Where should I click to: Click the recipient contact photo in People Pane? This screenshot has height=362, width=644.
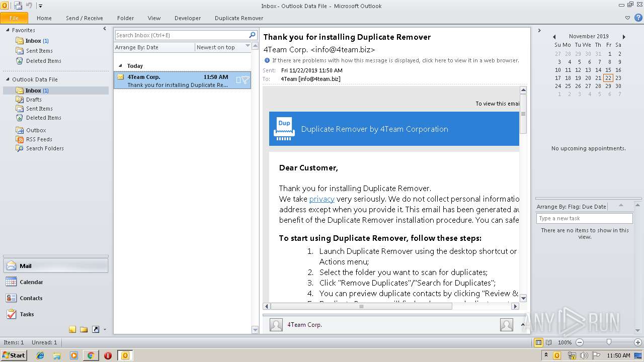tap(507, 325)
